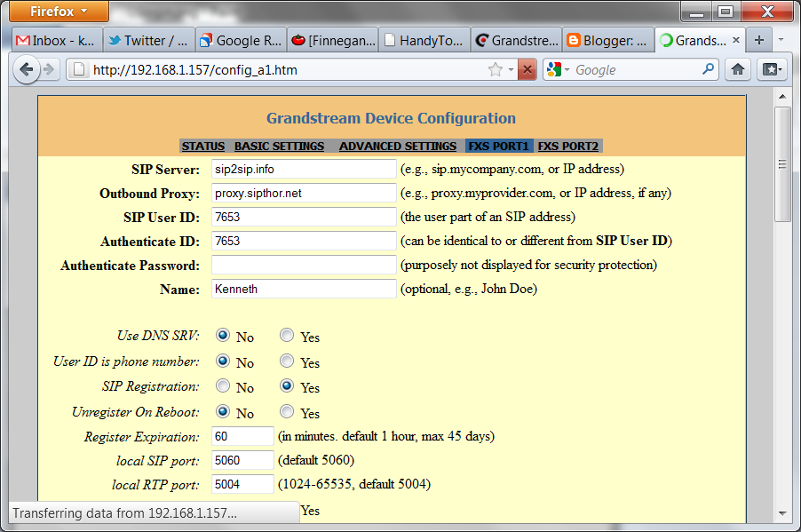Select Yes for User ID is phone number
The height and width of the screenshot is (532, 801).
pos(287,361)
